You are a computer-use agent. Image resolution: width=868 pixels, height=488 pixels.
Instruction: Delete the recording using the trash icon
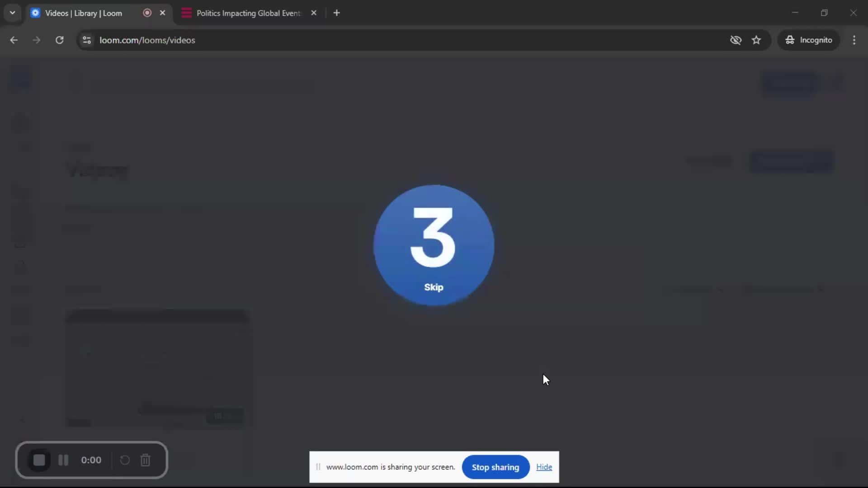click(145, 460)
